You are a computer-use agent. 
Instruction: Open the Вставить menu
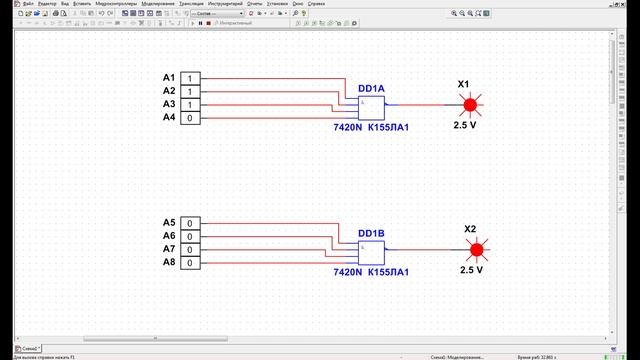(82, 4)
